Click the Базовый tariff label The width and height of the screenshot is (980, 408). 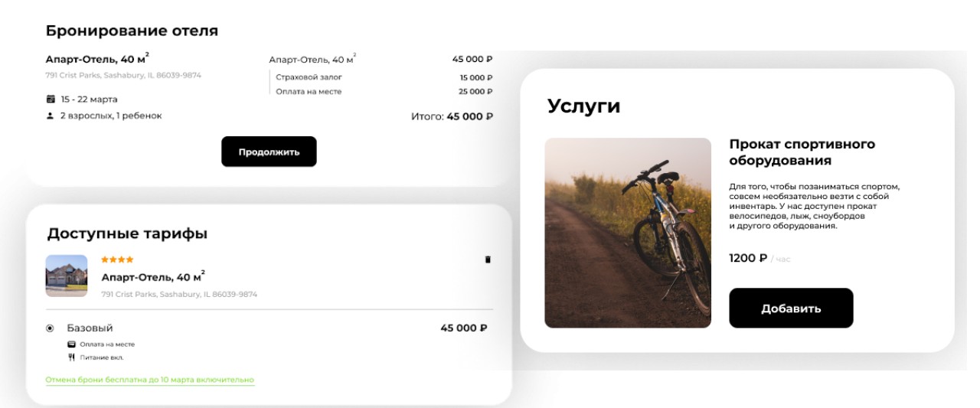click(90, 328)
